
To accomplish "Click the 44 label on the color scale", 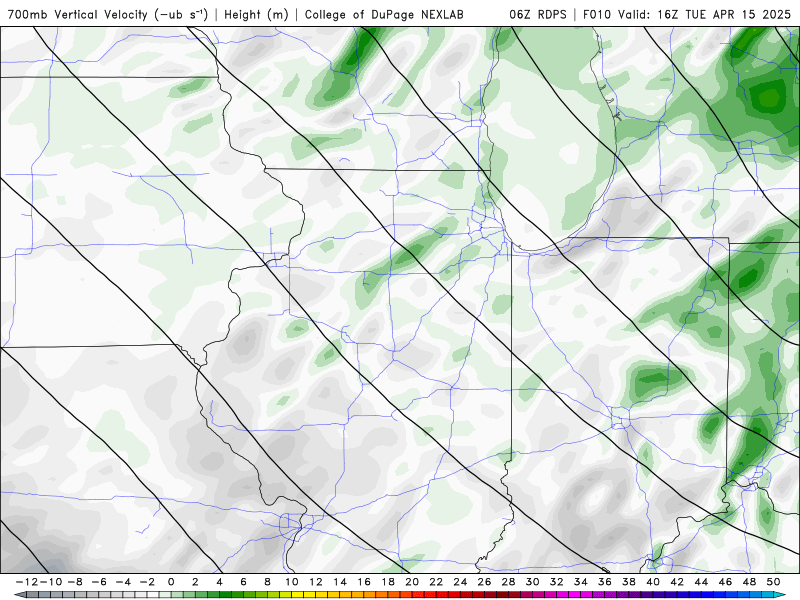I will (701, 582).
